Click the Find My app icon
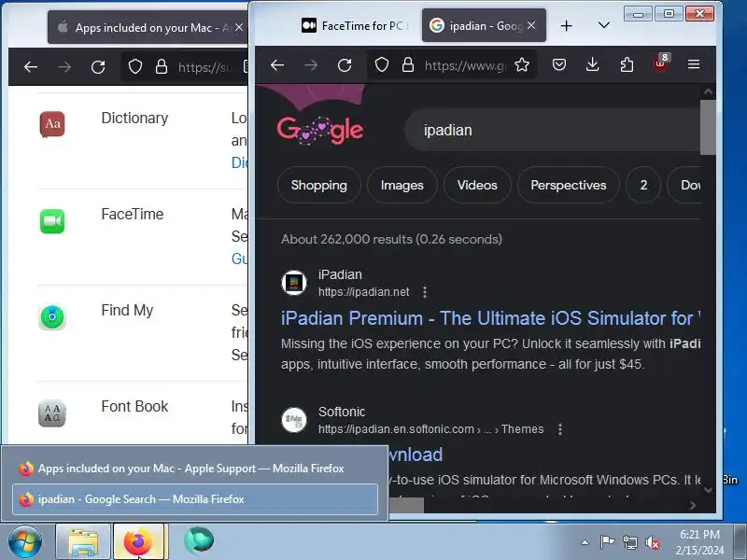Viewport: 747px width, 560px height. pos(52,317)
